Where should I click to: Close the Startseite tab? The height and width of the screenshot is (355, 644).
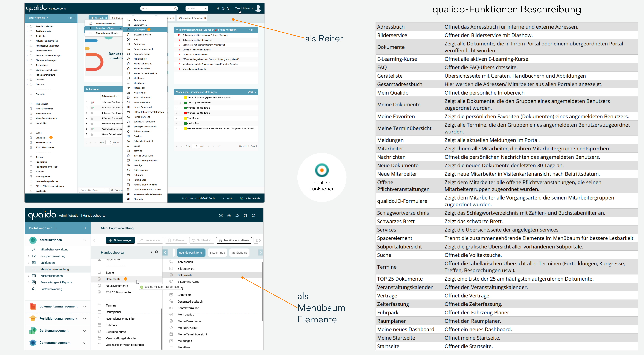coord(106,18)
